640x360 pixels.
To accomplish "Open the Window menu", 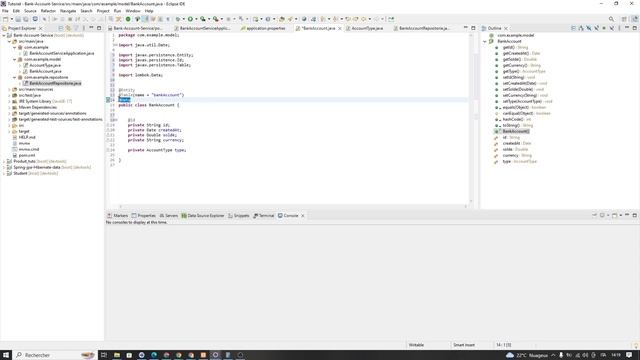I will 133,11.
